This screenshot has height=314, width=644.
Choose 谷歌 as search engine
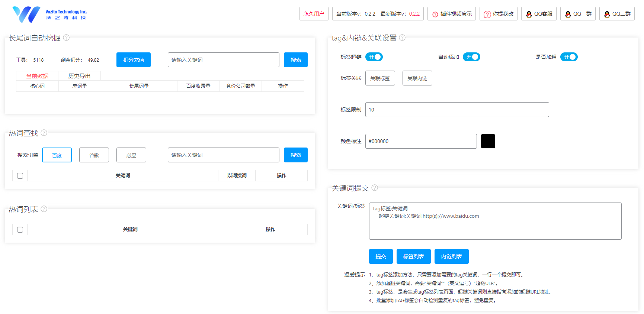94,155
